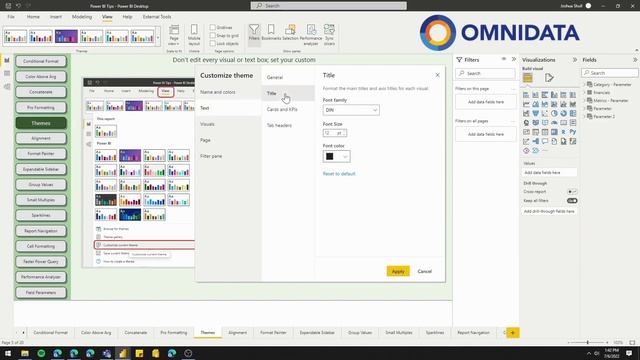Switch to Report view in the left rail

coord(7,60)
